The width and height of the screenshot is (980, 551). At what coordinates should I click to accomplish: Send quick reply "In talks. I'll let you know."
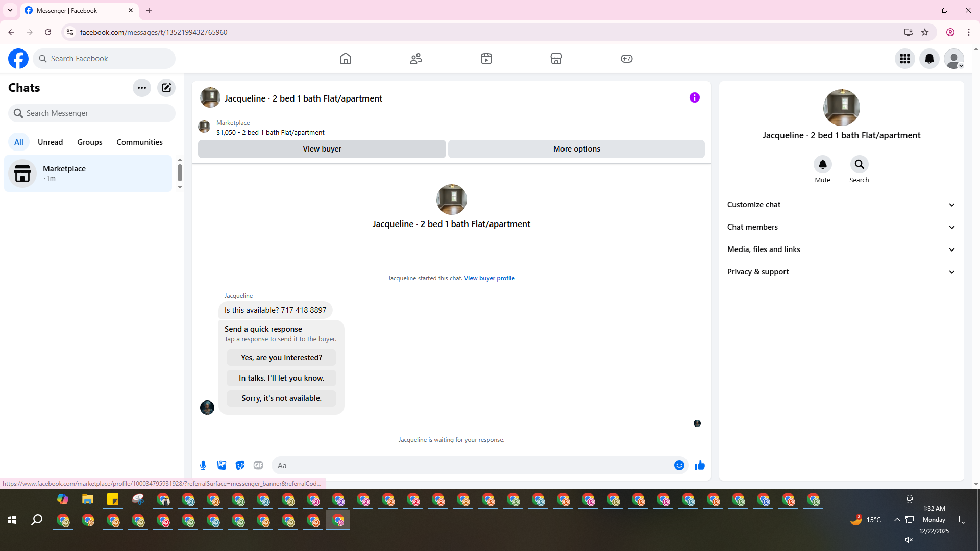[282, 378]
